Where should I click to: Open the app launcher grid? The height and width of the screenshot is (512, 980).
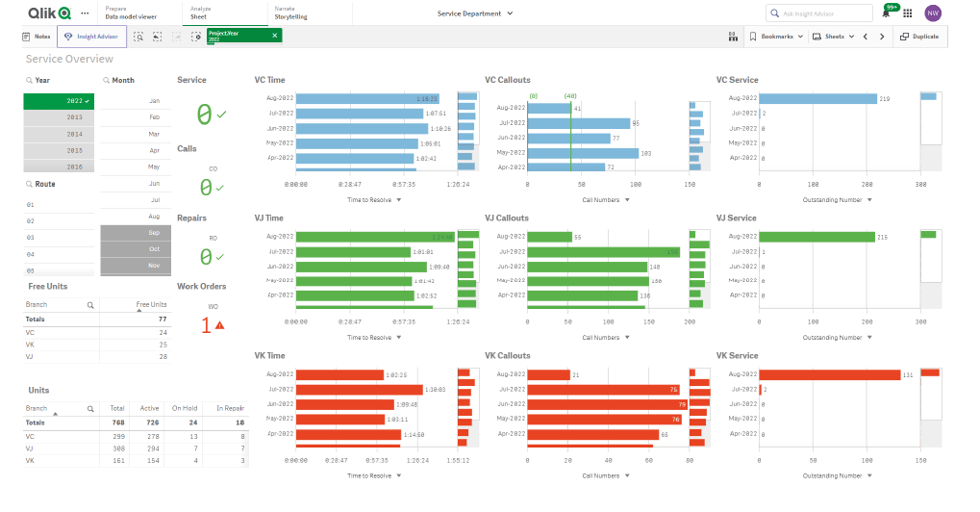907,13
